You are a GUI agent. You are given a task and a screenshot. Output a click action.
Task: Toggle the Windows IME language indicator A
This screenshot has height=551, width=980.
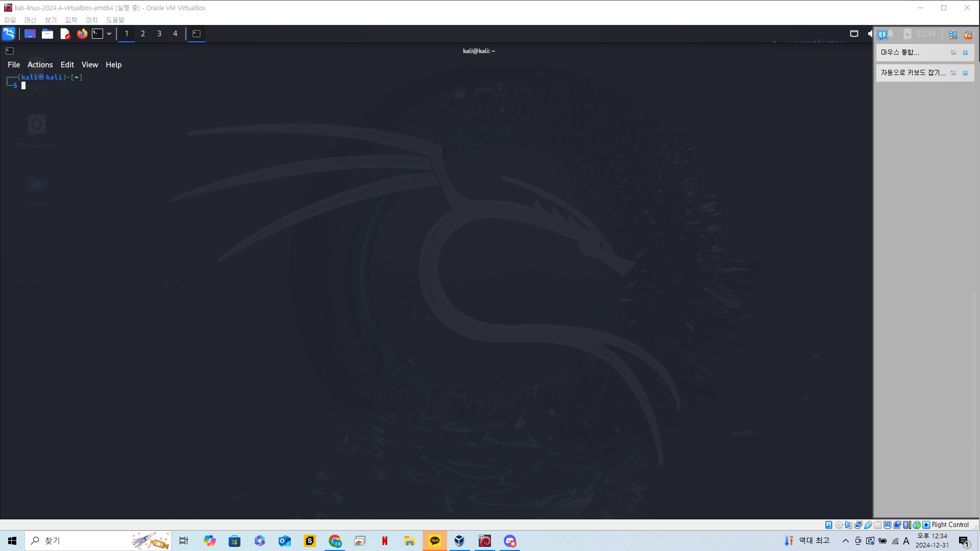click(x=906, y=541)
